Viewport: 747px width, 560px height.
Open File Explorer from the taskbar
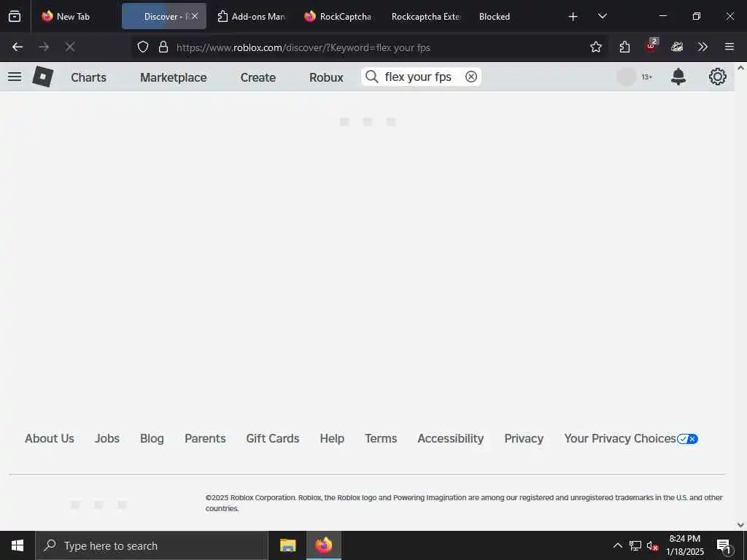pyautogui.click(x=287, y=545)
